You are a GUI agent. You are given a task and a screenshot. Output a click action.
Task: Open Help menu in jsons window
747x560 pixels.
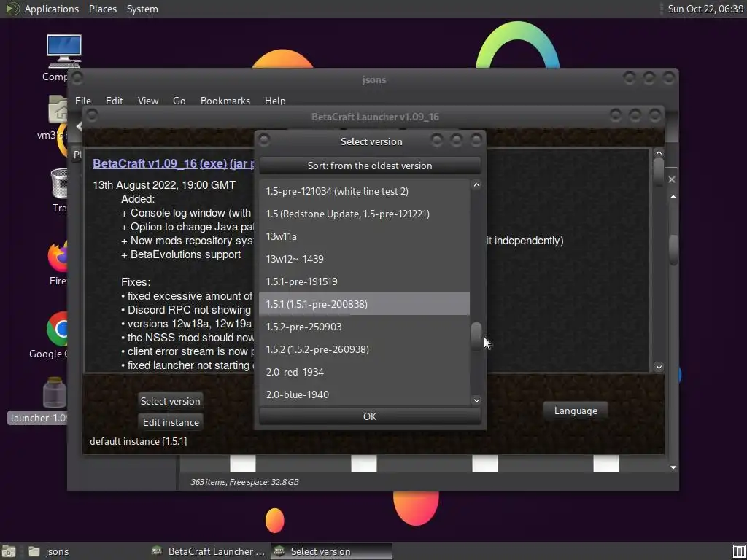(275, 101)
